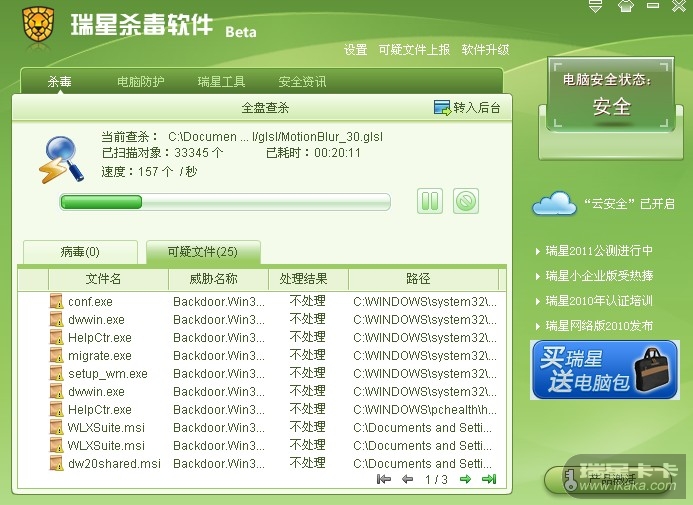Click the 已耗时 00:20:11 text
Viewport: 693px width, 505px height.
click(313, 153)
